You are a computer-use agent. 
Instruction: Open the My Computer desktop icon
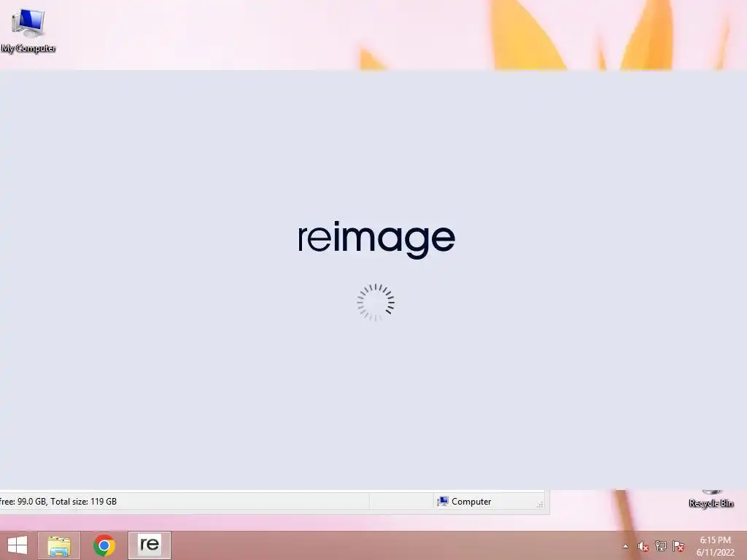[x=28, y=31]
